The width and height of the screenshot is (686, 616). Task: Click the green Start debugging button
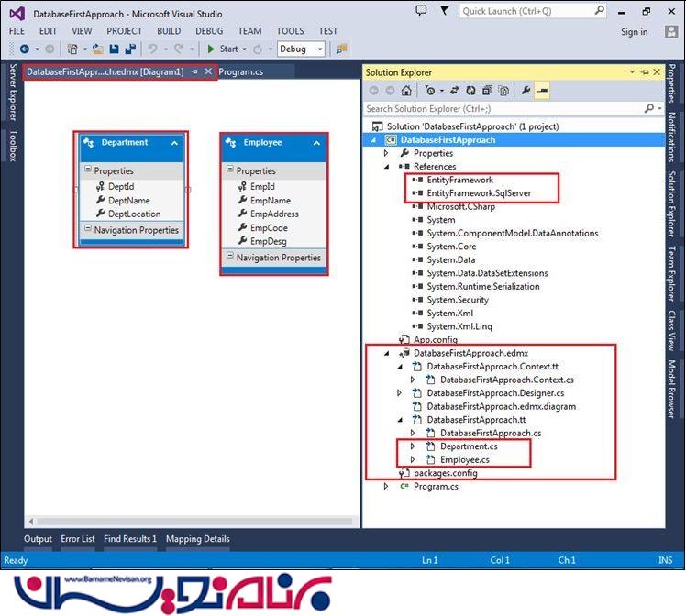pos(222,49)
